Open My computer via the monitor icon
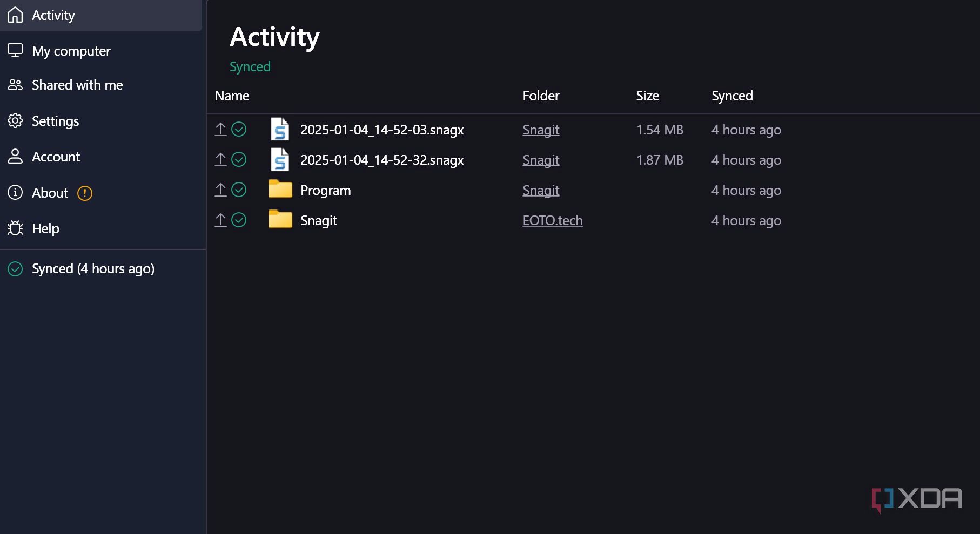 tap(15, 50)
